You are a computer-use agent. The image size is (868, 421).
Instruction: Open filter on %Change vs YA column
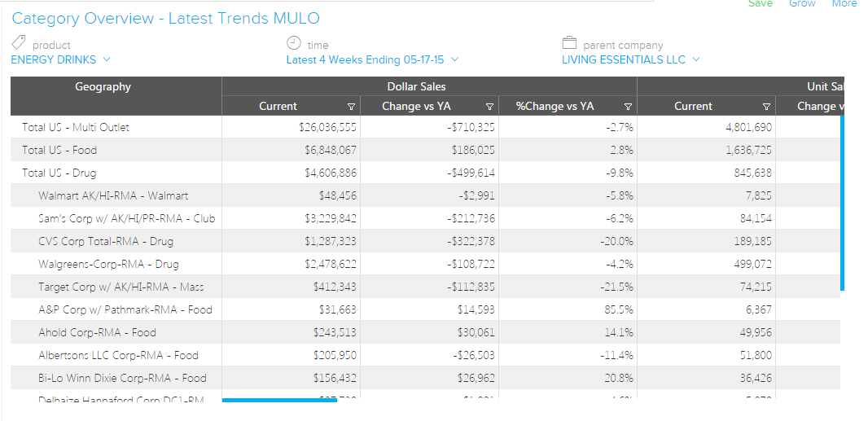pyautogui.click(x=628, y=107)
